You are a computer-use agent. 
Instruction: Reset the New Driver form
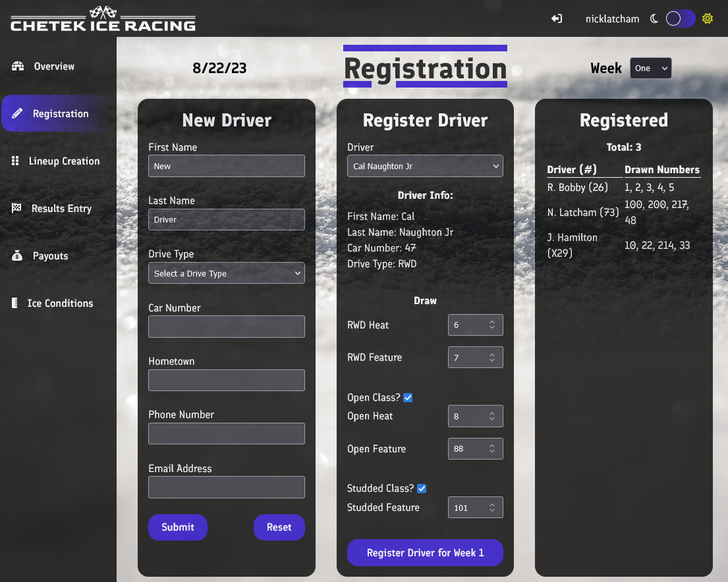279,527
